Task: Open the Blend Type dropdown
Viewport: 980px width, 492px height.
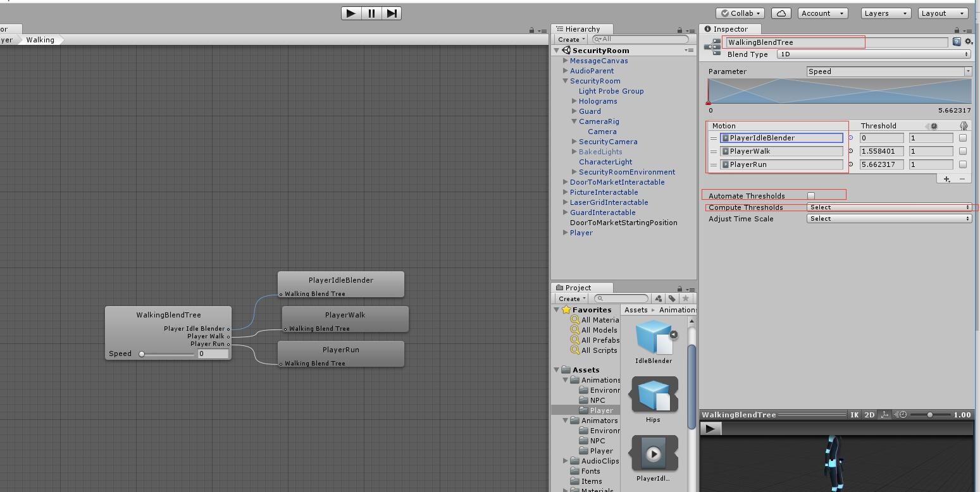Action: pyautogui.click(x=874, y=54)
